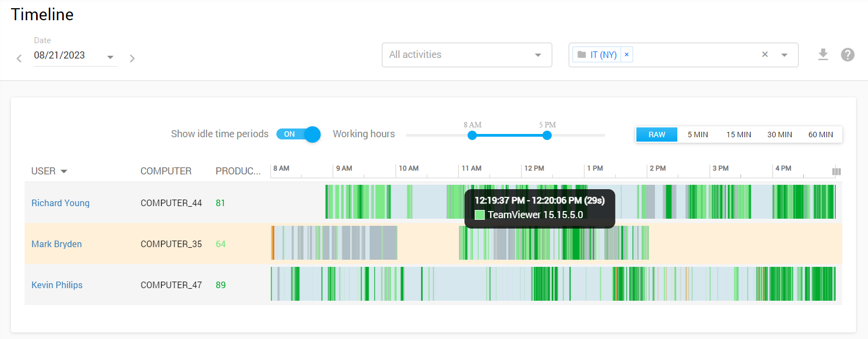
Task: Click the 5 PM working hours handle
Action: 547,135
